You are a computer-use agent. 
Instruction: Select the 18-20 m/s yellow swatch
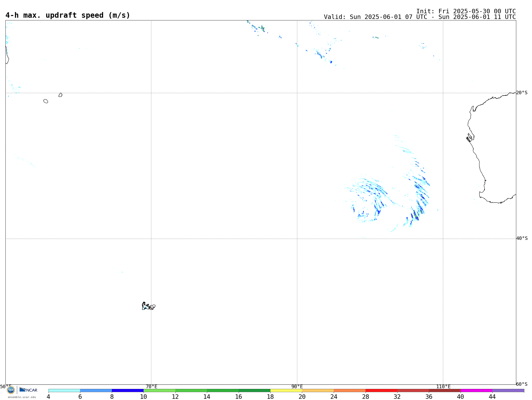pos(286,391)
